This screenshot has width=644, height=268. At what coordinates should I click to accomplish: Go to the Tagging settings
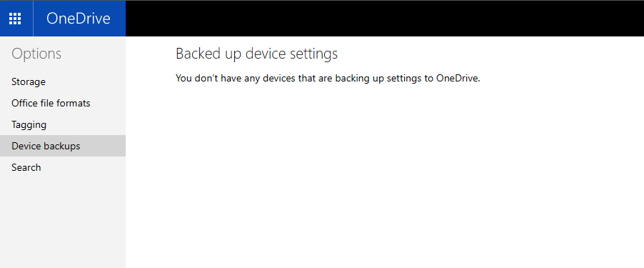click(29, 124)
